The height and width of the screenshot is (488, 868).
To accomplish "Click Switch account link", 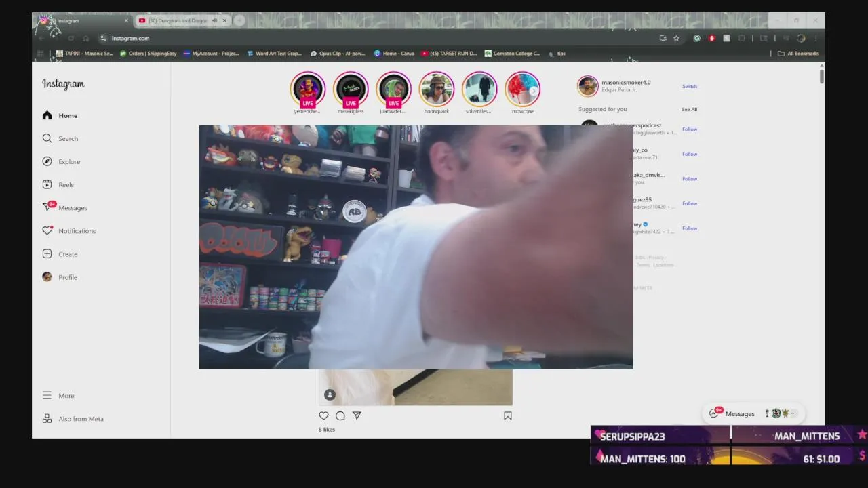I will click(x=690, y=86).
